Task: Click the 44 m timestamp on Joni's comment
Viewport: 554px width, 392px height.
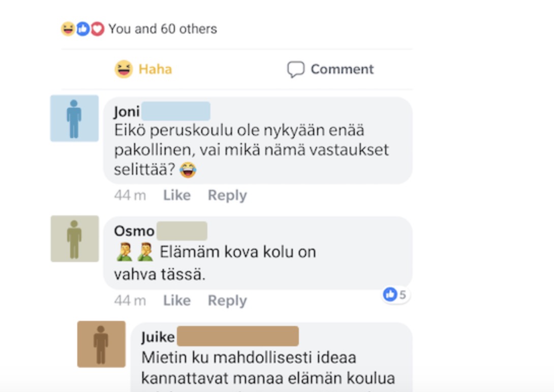Action: pyautogui.click(x=130, y=195)
